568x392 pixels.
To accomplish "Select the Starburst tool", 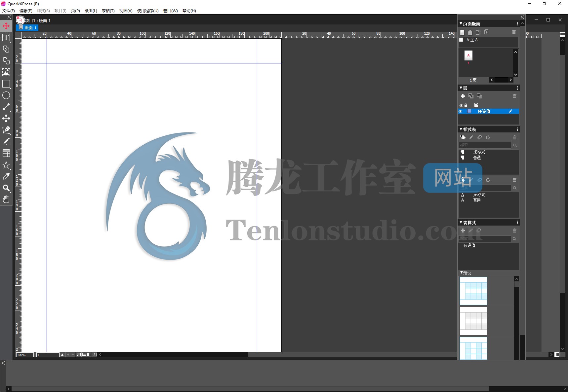I will click(6, 165).
